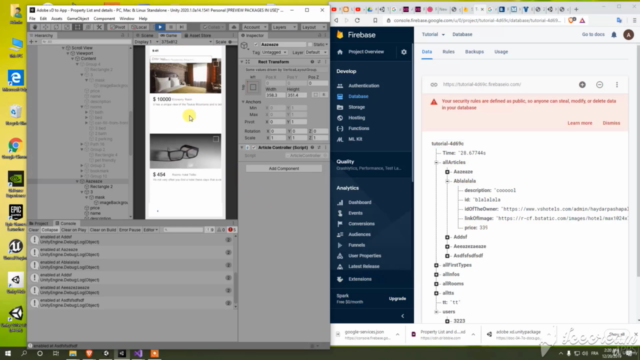The height and width of the screenshot is (360, 640).
Task: Collapse the Anchors section in Rect Transform
Action: click(x=243, y=102)
